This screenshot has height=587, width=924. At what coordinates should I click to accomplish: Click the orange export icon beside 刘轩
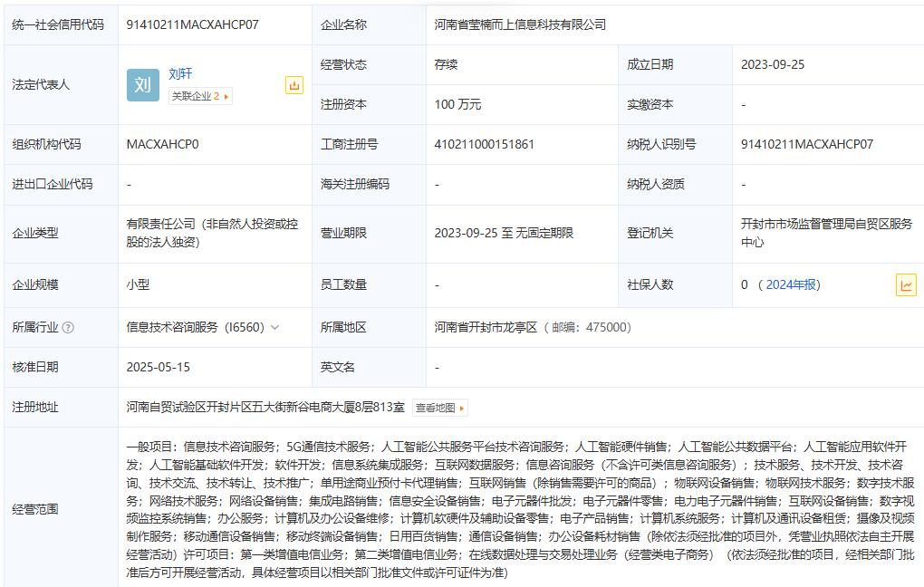pos(294,85)
